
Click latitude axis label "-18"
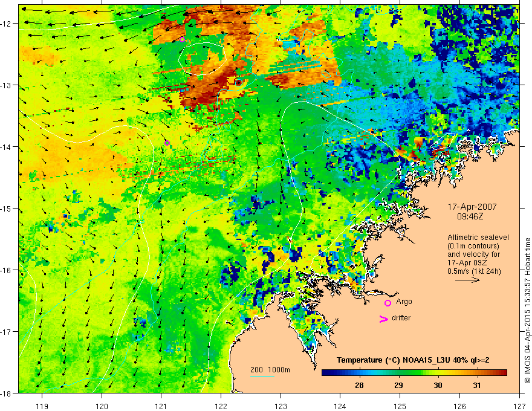pos(7,393)
